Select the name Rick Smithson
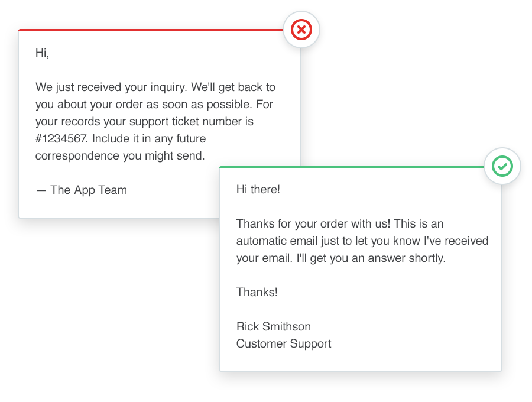532x402 pixels. pyautogui.click(x=274, y=326)
